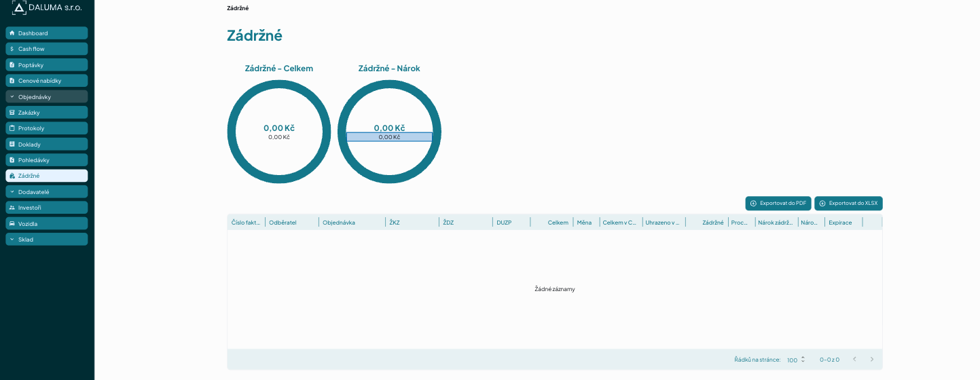Click Exportovat do PDF button
The image size is (980, 380).
coord(778,204)
